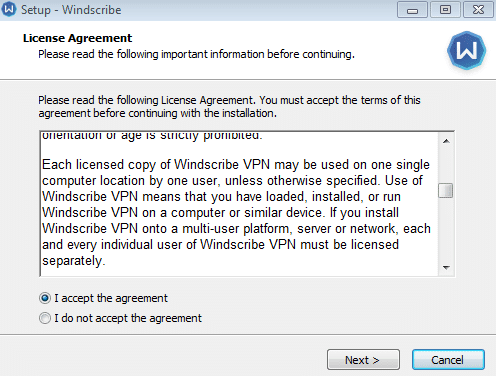Screen dimensions: 496x376
Task: Maximize the Setup - Windscribe window
Action: click(445, 10)
